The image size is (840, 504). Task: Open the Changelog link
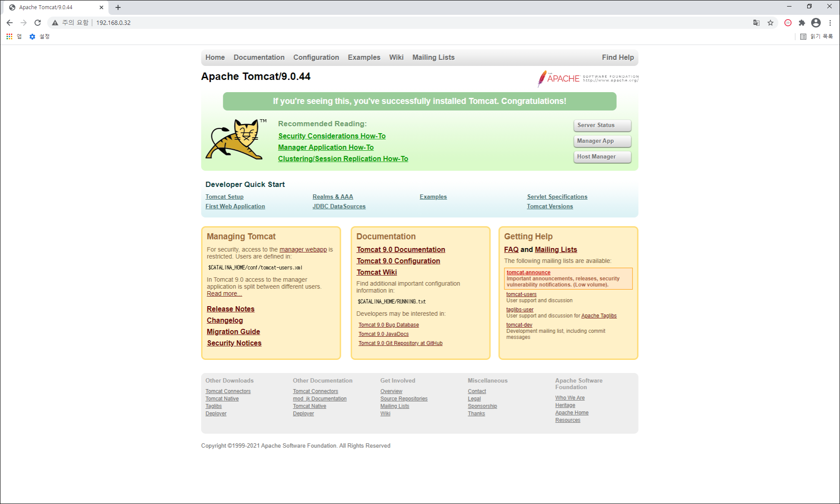pos(225,321)
